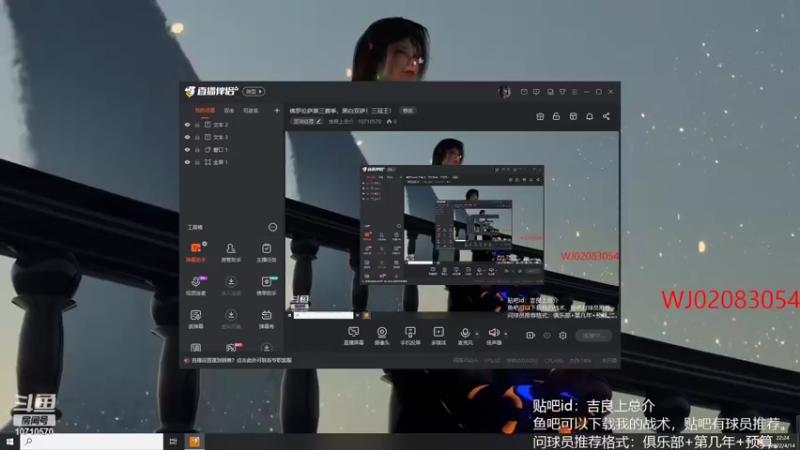Open the 榜单助手 tool with NEW badge
This screenshot has width=800, height=450.
pos(266,286)
